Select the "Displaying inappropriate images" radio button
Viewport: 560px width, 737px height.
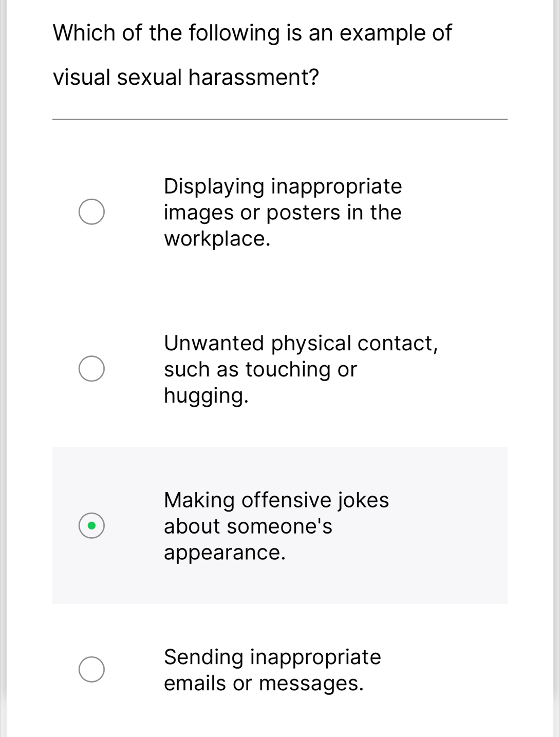91,212
